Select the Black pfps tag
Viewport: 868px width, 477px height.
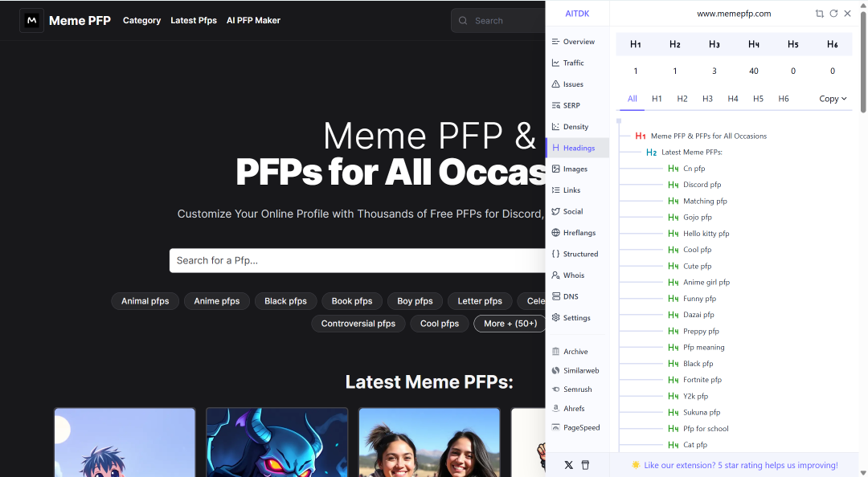[x=285, y=301]
